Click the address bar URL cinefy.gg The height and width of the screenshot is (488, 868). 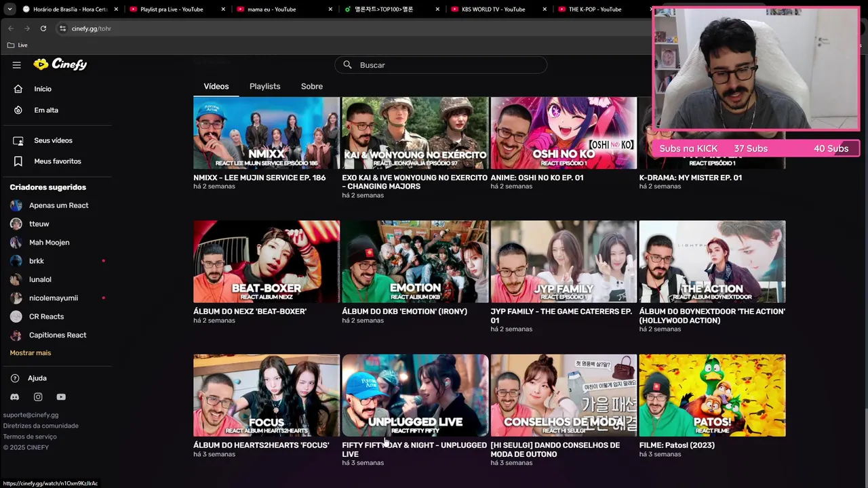tap(91, 28)
